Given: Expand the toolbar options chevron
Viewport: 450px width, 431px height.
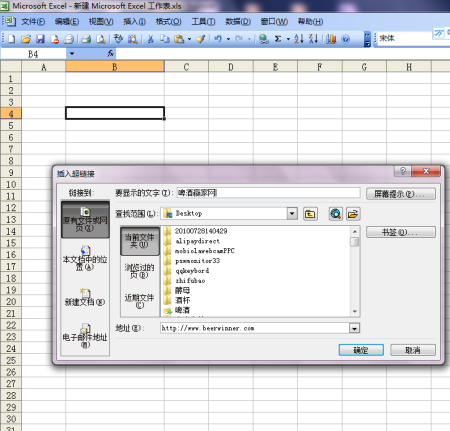Looking at the screenshot, I should pyautogui.click(x=367, y=39).
